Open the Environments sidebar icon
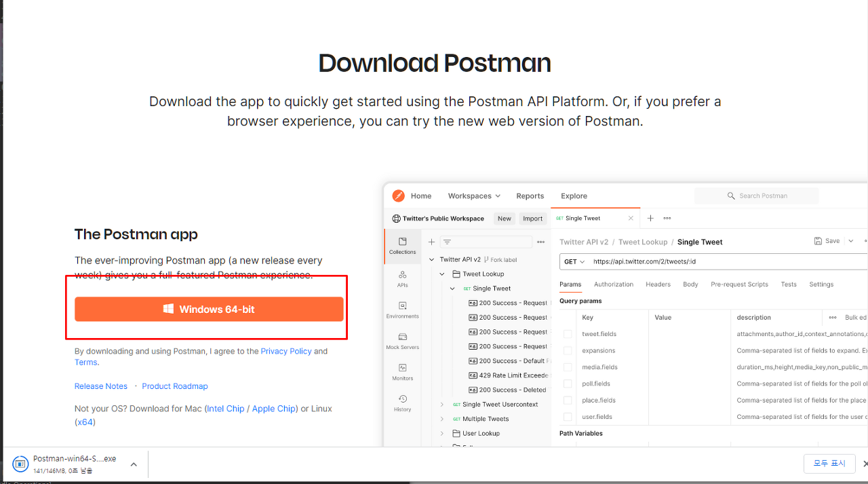The image size is (868, 484). click(403, 310)
